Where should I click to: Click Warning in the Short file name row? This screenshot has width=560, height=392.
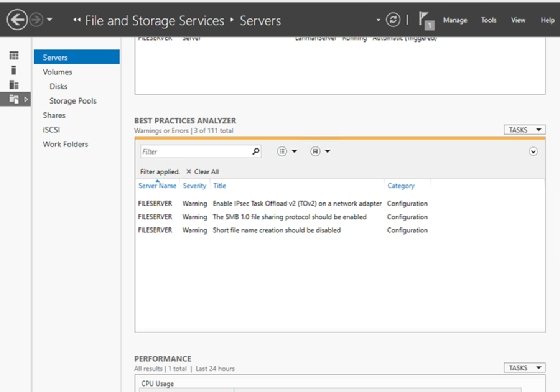(x=195, y=230)
